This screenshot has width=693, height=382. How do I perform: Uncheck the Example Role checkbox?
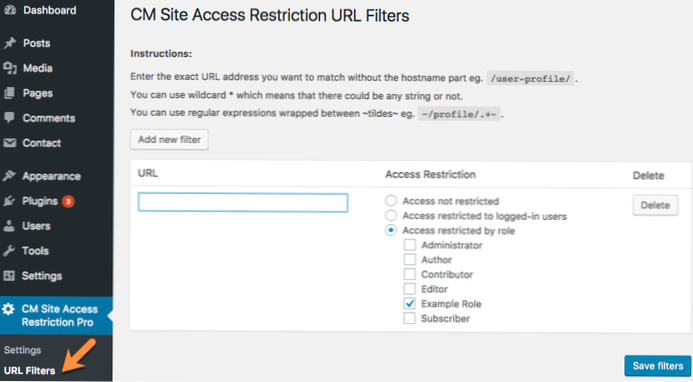click(410, 303)
